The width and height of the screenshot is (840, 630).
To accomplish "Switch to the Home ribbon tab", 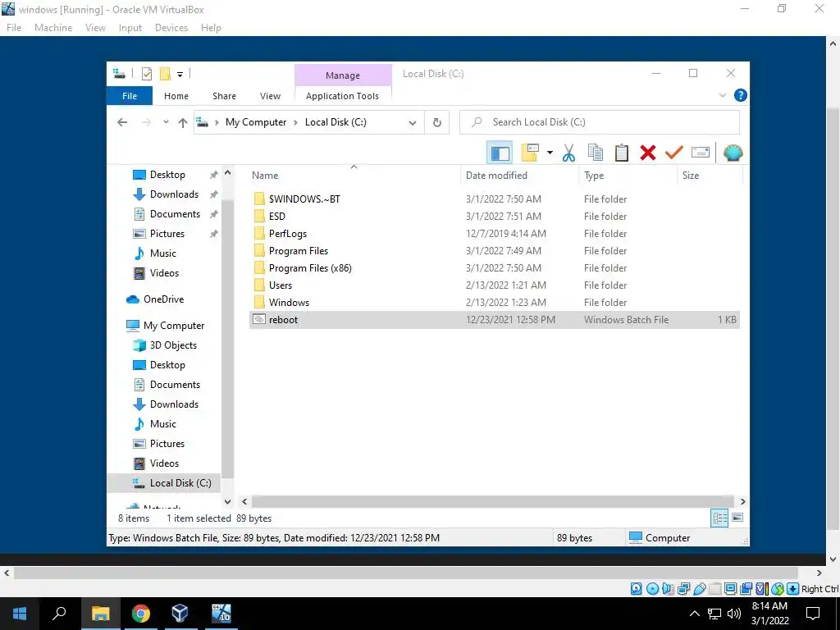I will tap(176, 96).
